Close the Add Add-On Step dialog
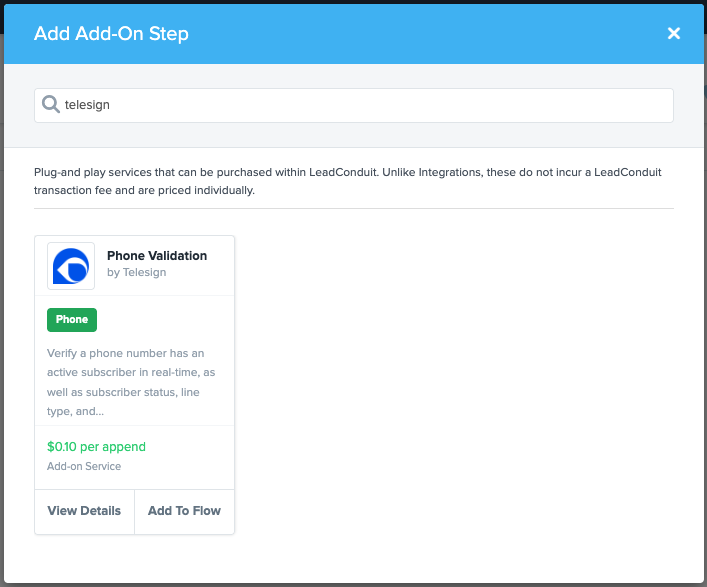This screenshot has height=587, width=707. [673, 34]
